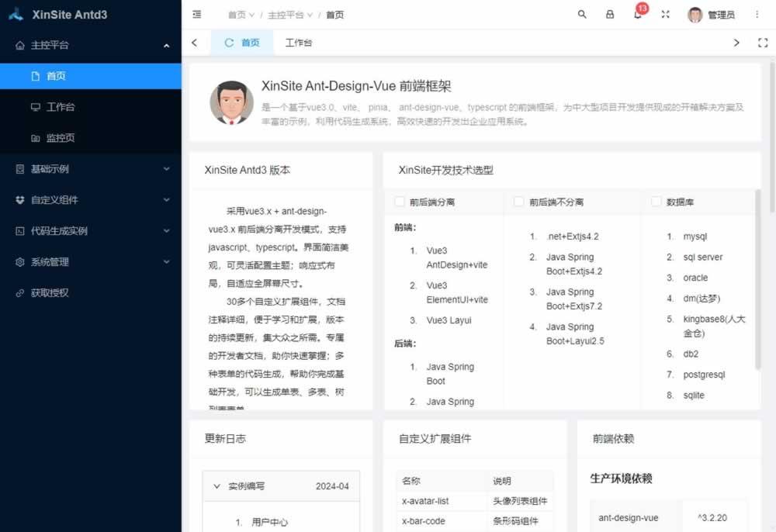776x532 pixels.
Task: Switch to the 首页 tab
Action: [x=242, y=43]
